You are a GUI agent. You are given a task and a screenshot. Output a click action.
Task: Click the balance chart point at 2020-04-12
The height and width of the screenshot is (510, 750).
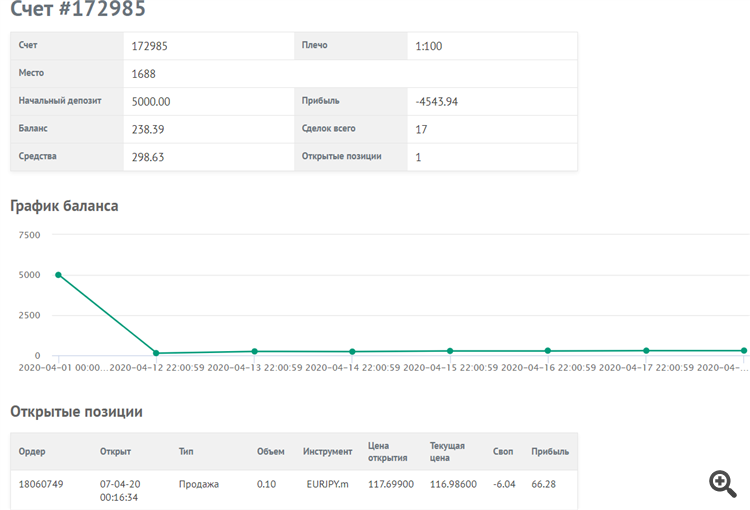pos(156,353)
